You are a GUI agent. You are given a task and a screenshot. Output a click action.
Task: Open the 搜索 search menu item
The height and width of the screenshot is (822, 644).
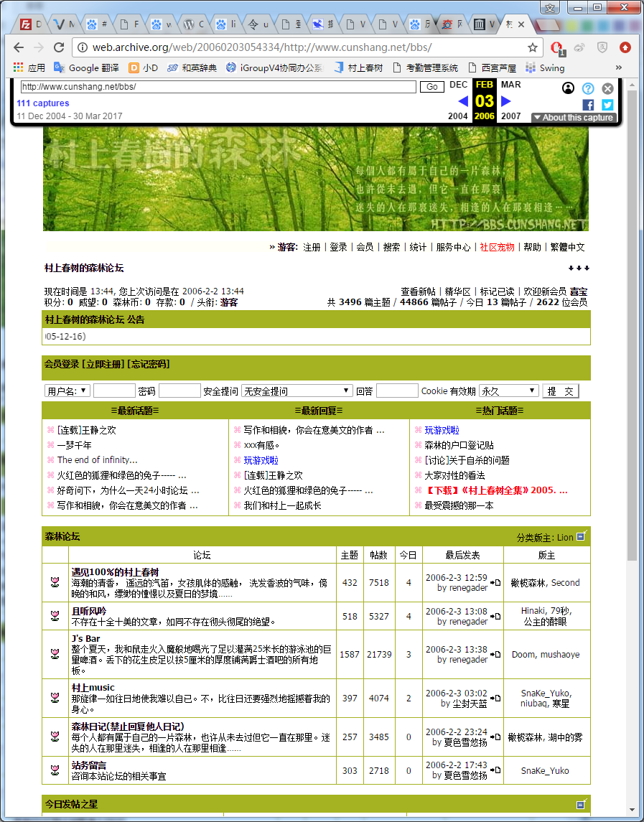(x=391, y=247)
